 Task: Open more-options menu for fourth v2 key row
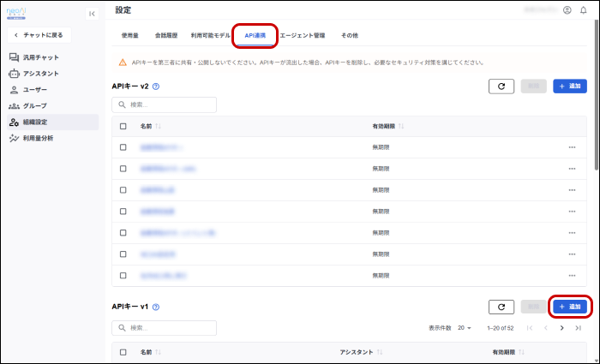(572, 212)
